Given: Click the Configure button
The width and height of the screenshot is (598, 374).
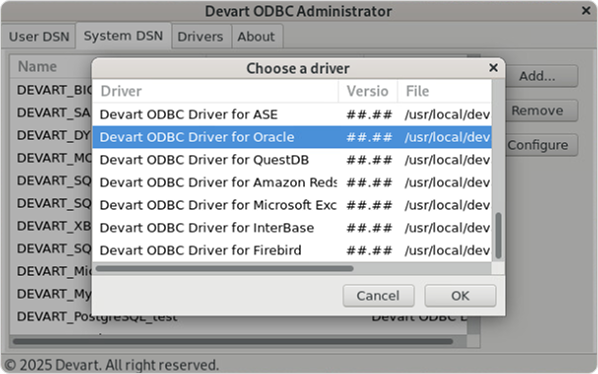Looking at the screenshot, I should pyautogui.click(x=538, y=145).
